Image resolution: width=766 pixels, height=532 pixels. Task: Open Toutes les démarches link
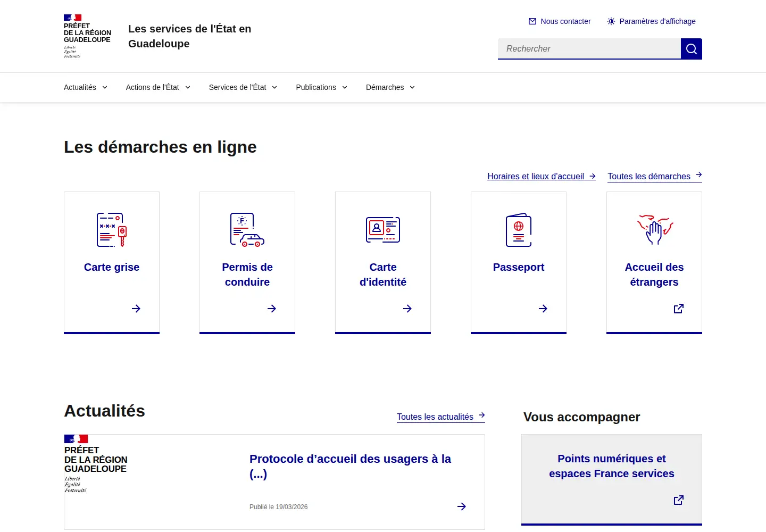[655, 177]
